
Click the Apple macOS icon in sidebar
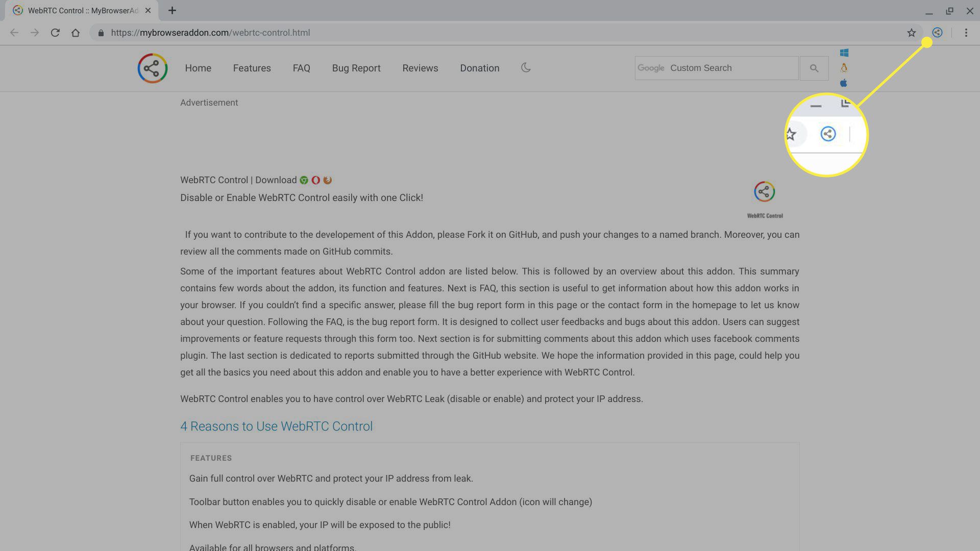click(844, 83)
